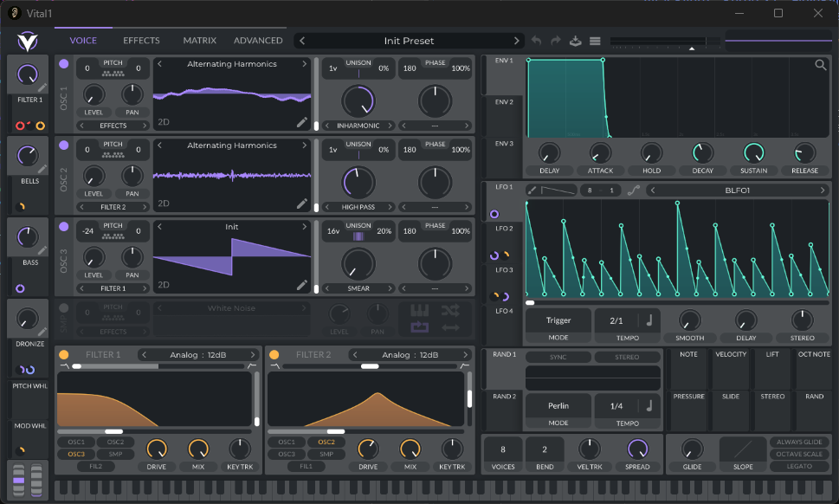Click the FIL2 button under Filter 1
The height and width of the screenshot is (504, 839).
coord(96,467)
